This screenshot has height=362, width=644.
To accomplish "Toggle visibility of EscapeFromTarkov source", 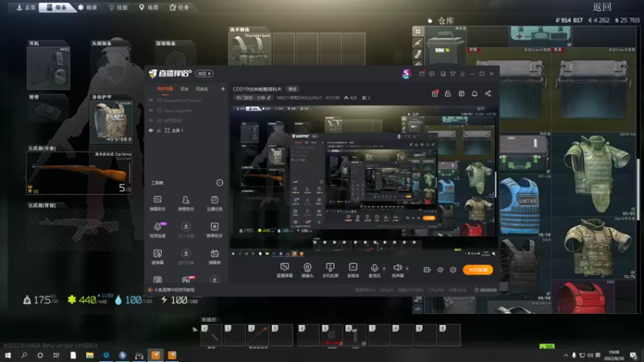I will pyautogui.click(x=151, y=101).
